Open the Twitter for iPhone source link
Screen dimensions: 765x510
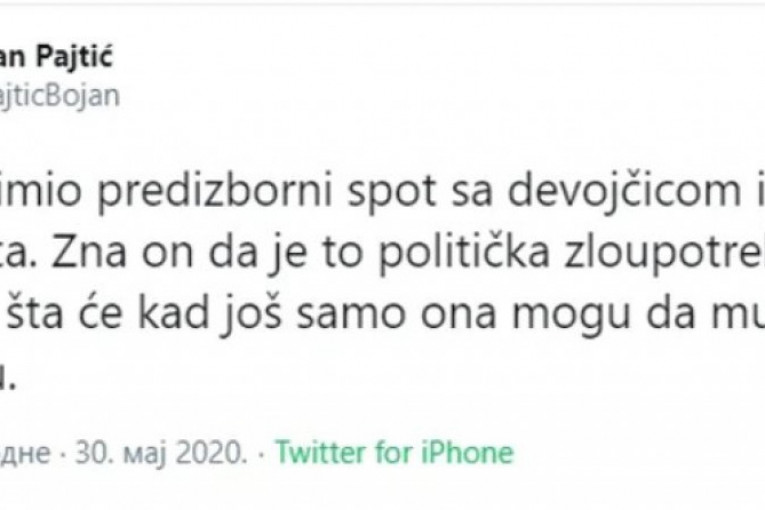(394, 452)
